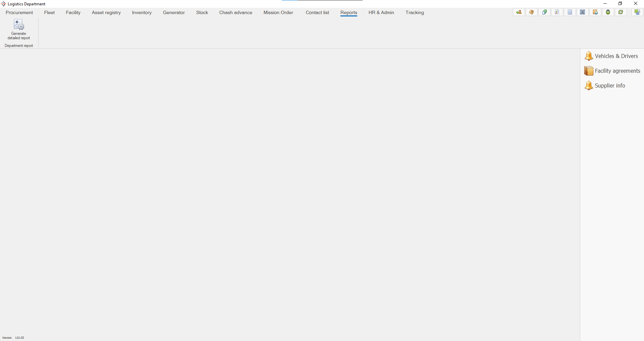Click the Generate detailed report icon

pyautogui.click(x=19, y=25)
